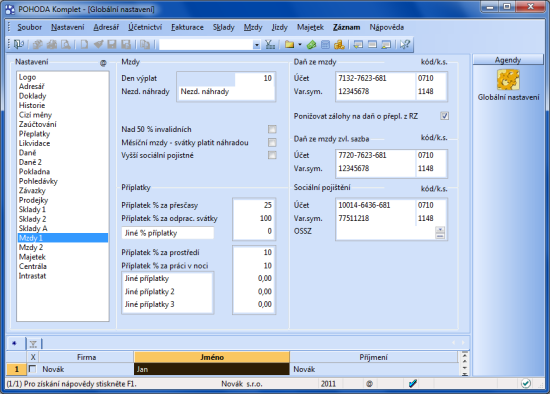Click the filter funnel icon in toolbar
550x394 pixels.
pos(270,44)
